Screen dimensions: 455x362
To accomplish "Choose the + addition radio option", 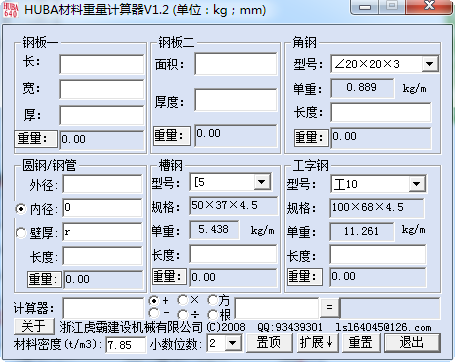I will click(x=154, y=301).
